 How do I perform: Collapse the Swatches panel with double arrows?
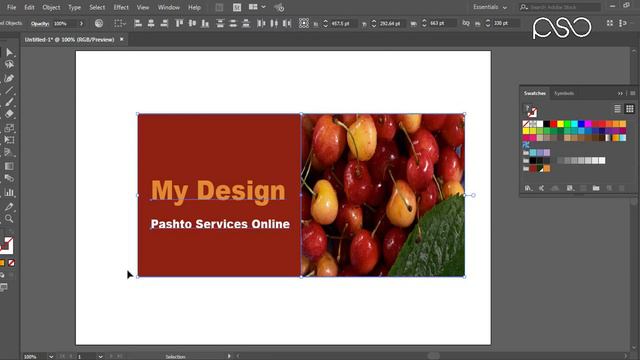coord(620,93)
